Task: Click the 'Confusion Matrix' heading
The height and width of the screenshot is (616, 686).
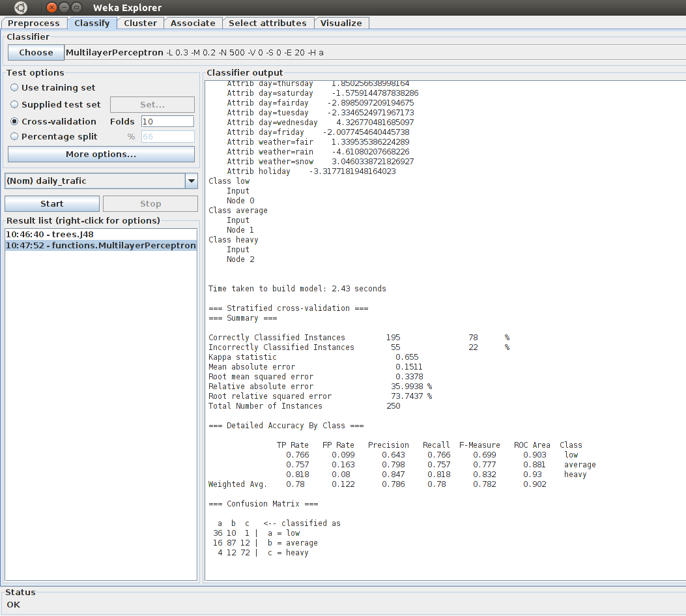Action: point(263,504)
